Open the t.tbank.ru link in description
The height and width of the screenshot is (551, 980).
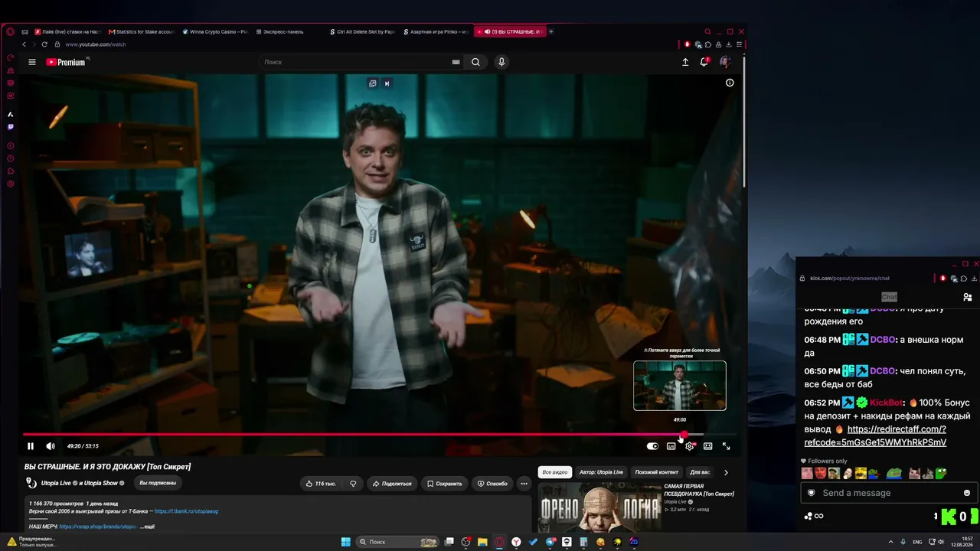[x=186, y=511]
